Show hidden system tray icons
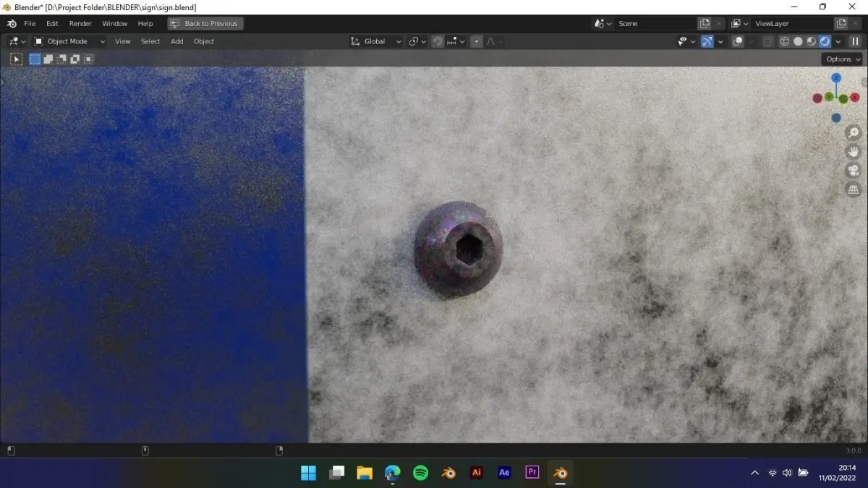The image size is (868, 488). click(x=755, y=473)
